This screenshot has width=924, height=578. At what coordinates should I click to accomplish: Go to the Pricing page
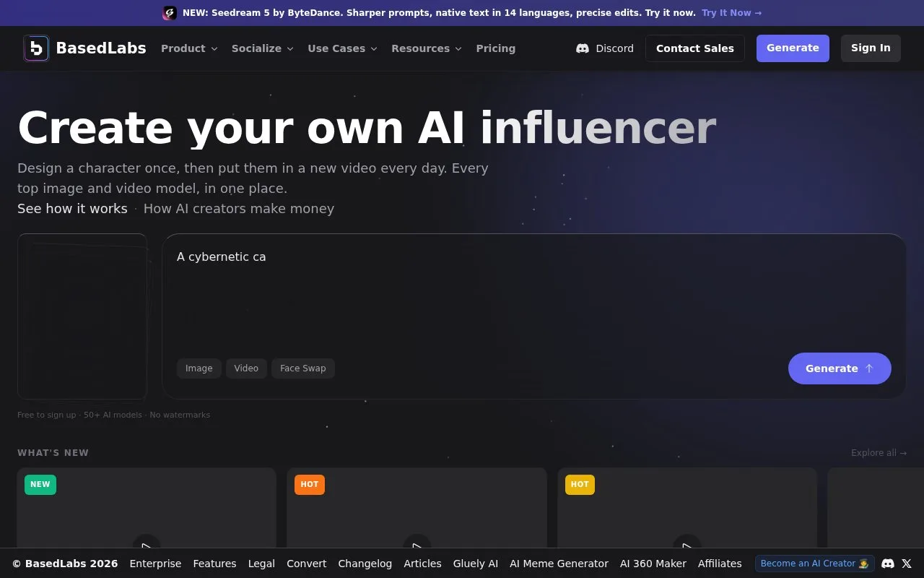coord(496,48)
